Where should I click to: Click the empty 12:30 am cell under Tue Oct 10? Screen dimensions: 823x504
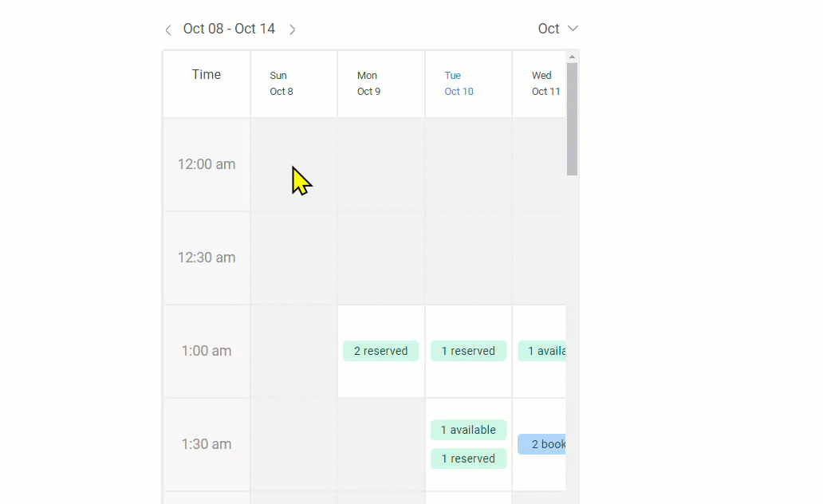468,257
